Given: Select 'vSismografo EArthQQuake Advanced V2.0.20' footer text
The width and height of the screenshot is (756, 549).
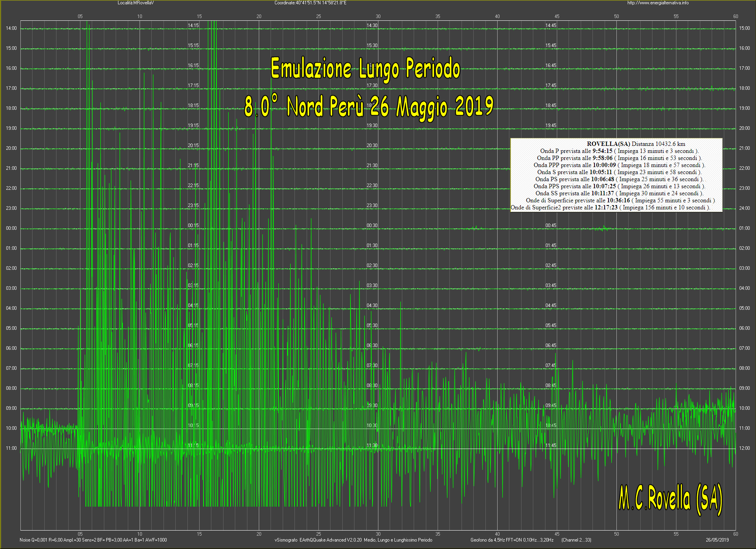Looking at the screenshot, I should [x=353, y=540].
